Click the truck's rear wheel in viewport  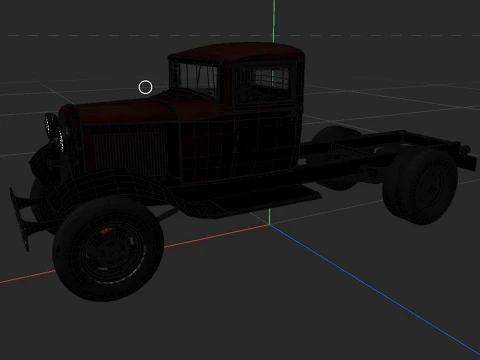422,187
